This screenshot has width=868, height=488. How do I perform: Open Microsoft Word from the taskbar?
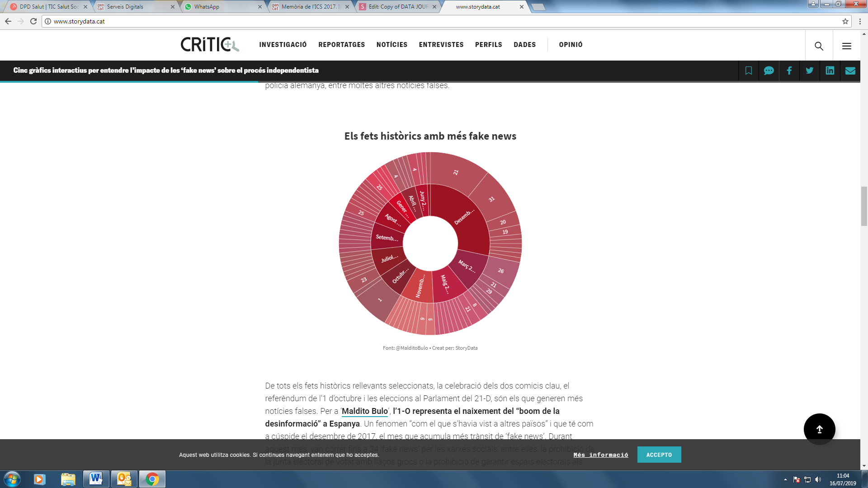96,479
